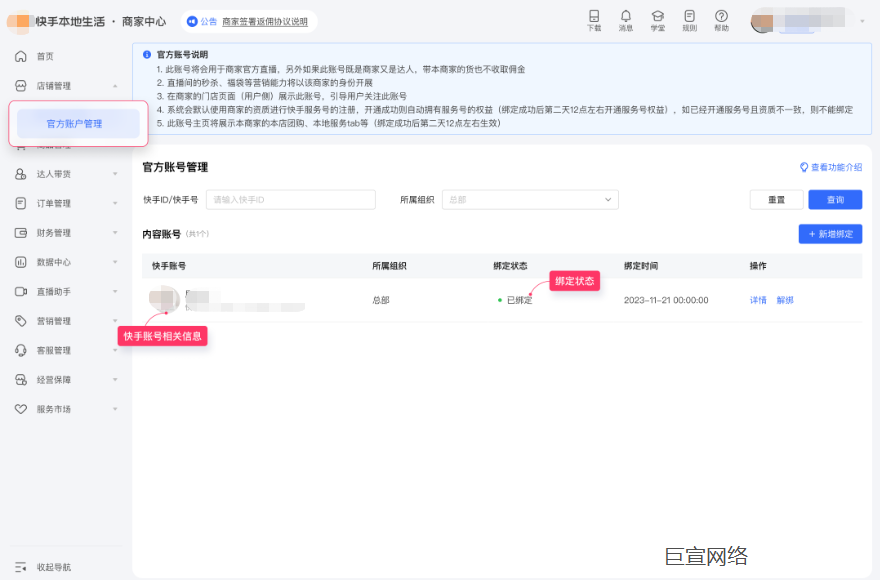Open the 所属组织 dropdown

530,200
